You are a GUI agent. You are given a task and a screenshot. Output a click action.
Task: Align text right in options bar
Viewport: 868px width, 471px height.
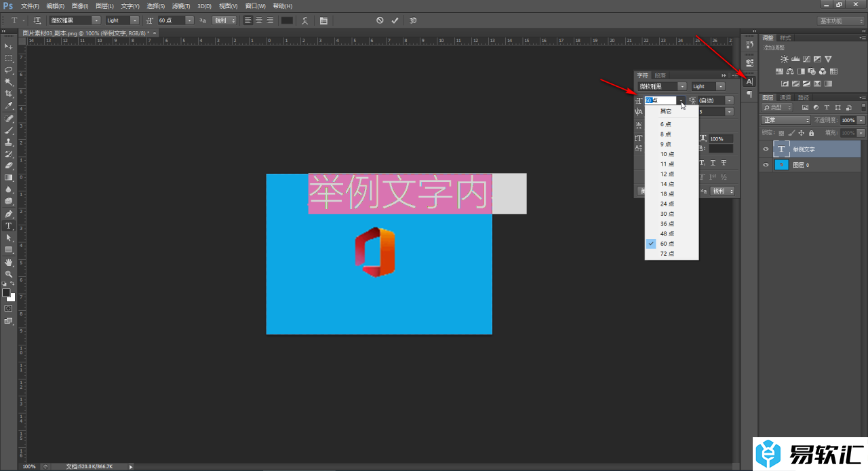coord(270,20)
